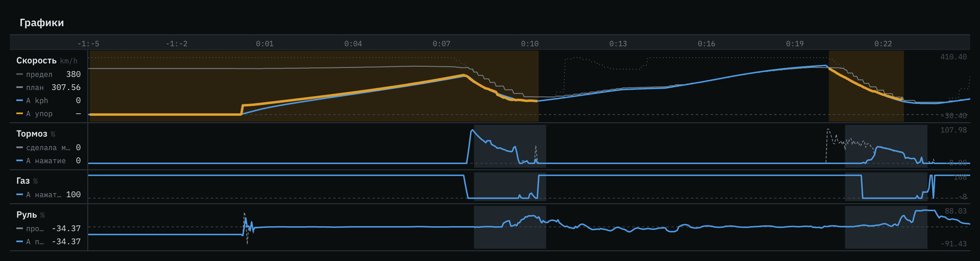Select the 'A kph' legend label
The image size is (980, 261).
coord(37,101)
